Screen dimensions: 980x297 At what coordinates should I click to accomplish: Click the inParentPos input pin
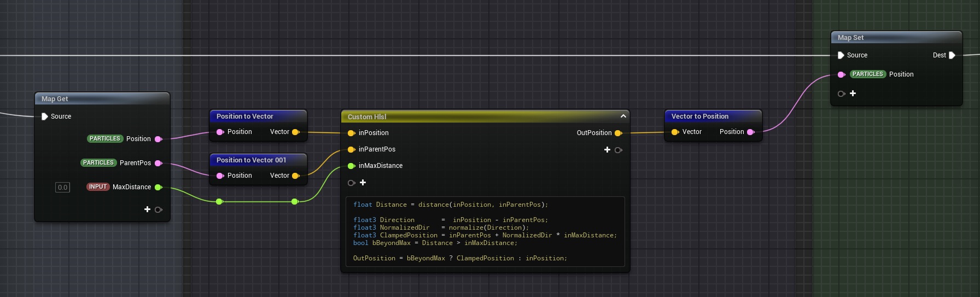click(352, 149)
